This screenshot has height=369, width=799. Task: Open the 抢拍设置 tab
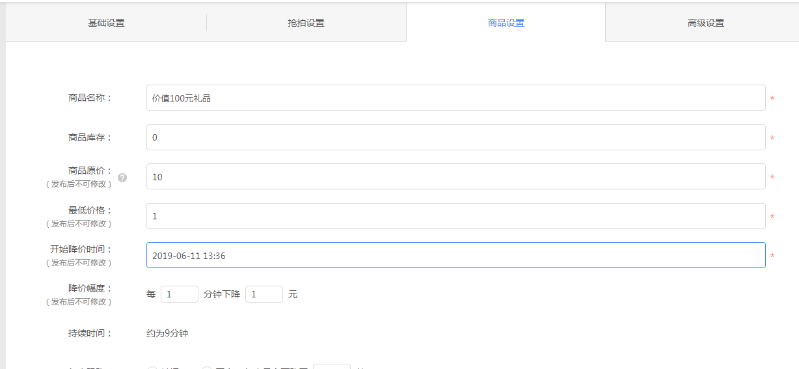click(306, 23)
